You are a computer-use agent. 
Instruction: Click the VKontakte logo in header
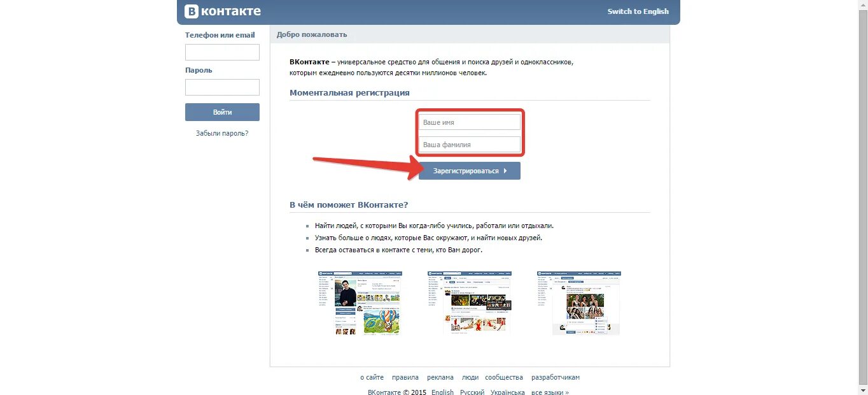223,11
